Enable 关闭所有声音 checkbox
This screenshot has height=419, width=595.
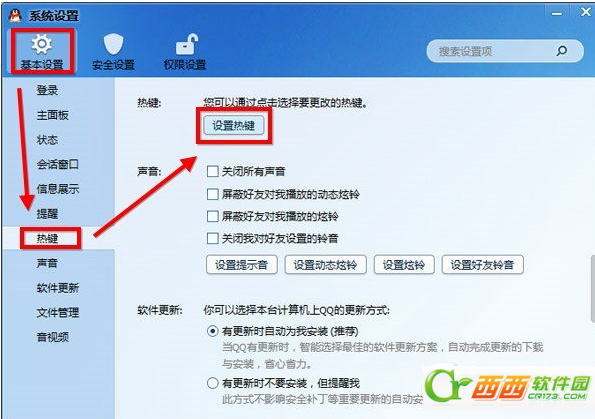212,171
